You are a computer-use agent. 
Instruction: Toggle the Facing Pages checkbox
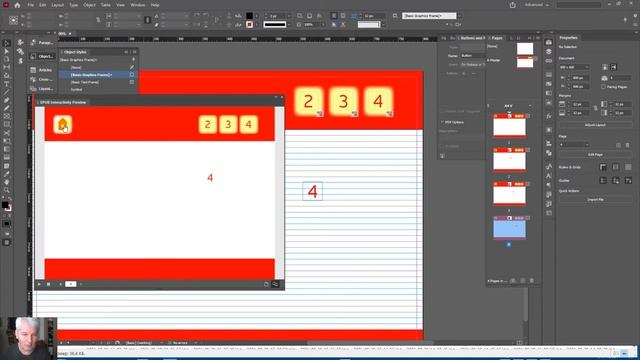pos(603,87)
